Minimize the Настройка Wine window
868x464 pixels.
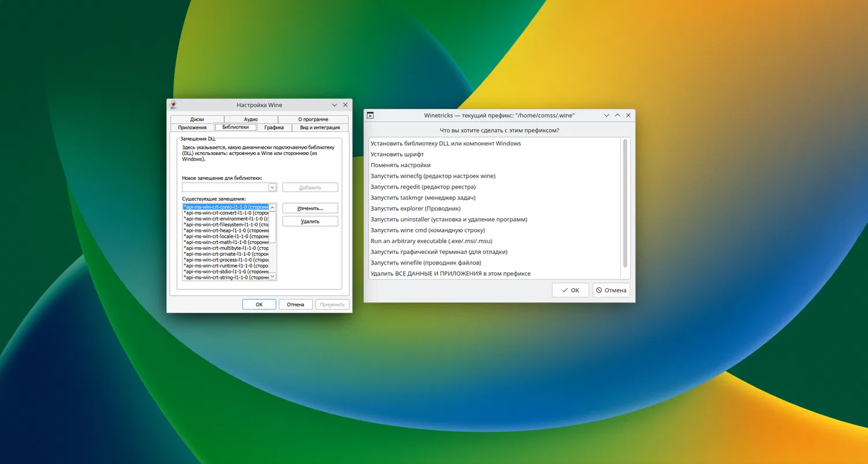(x=334, y=105)
